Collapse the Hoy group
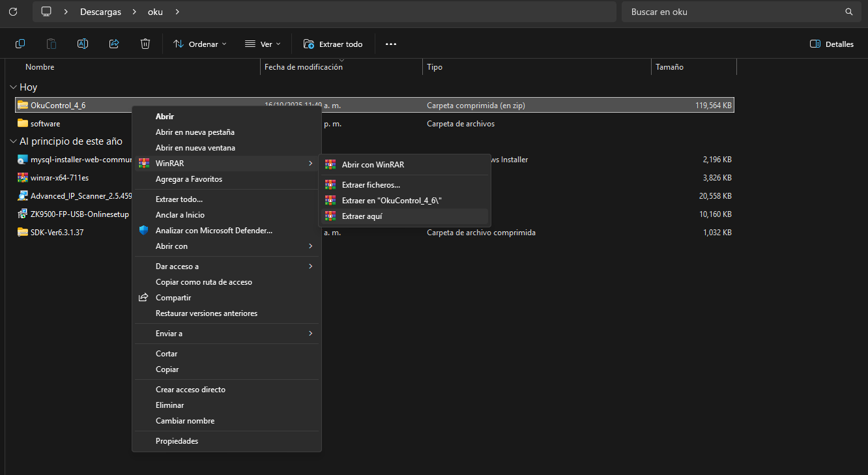The width and height of the screenshot is (868, 475). tap(13, 87)
